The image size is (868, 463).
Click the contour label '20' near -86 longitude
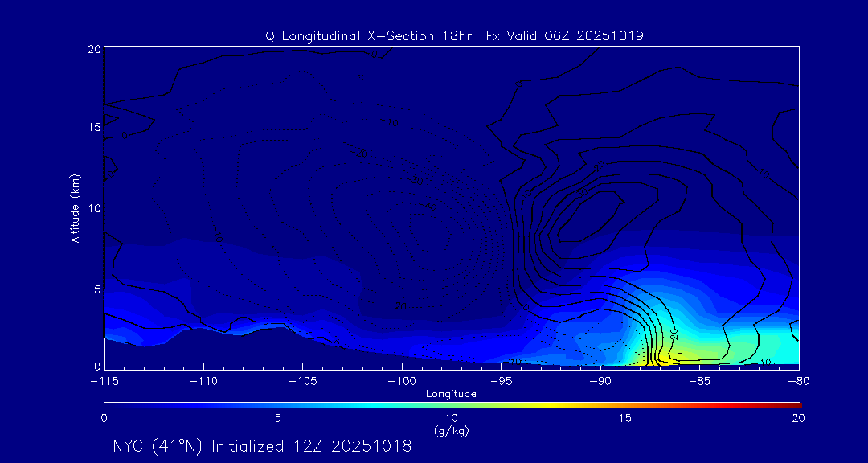674,333
